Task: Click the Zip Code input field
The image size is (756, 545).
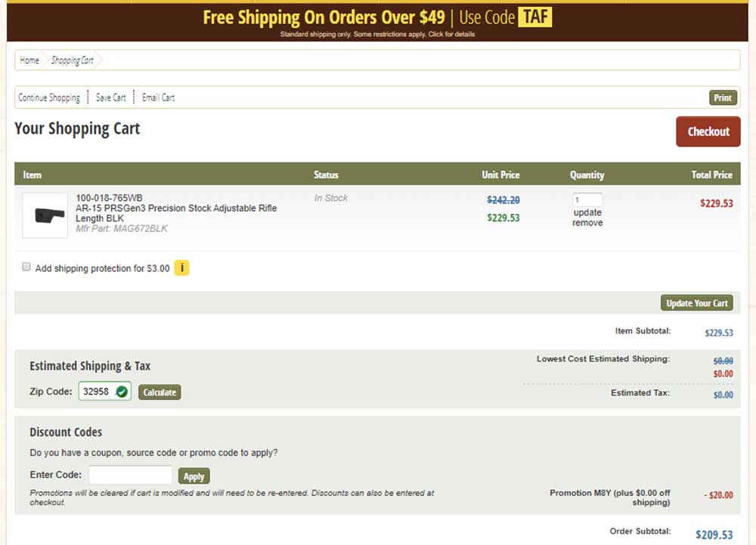Action: 97,392
